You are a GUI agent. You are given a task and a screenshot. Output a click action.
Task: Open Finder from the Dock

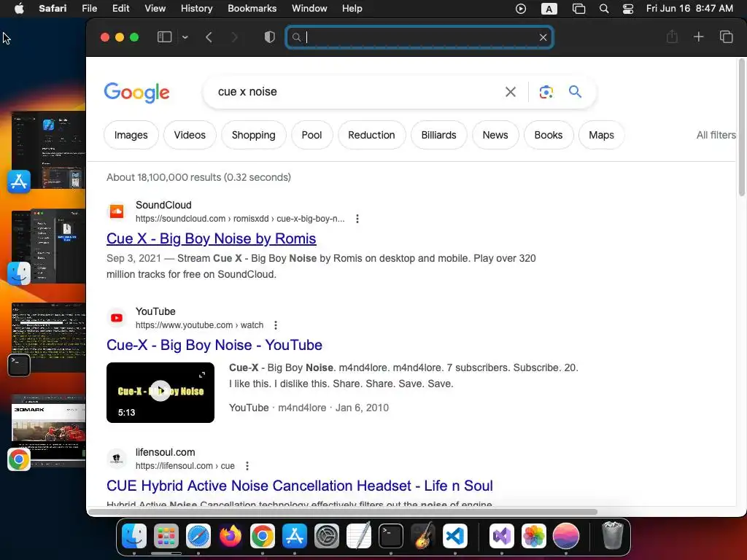tap(134, 536)
